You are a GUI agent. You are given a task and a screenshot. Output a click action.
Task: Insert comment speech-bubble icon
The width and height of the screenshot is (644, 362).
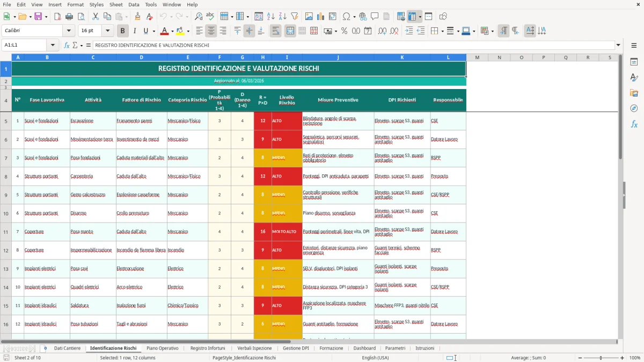pos(375,17)
